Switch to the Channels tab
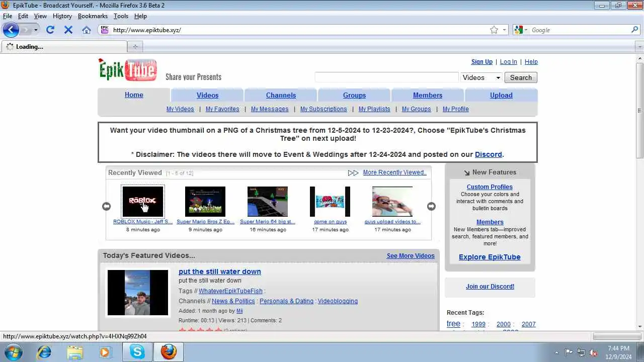 (281, 95)
